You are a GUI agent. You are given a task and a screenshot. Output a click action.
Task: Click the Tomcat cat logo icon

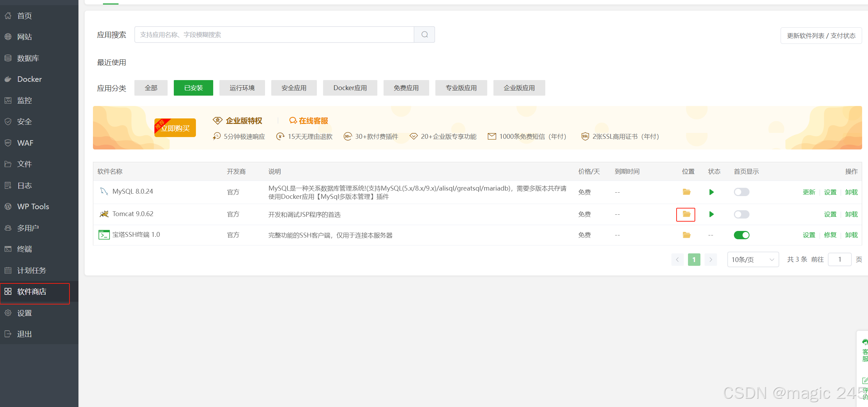104,214
